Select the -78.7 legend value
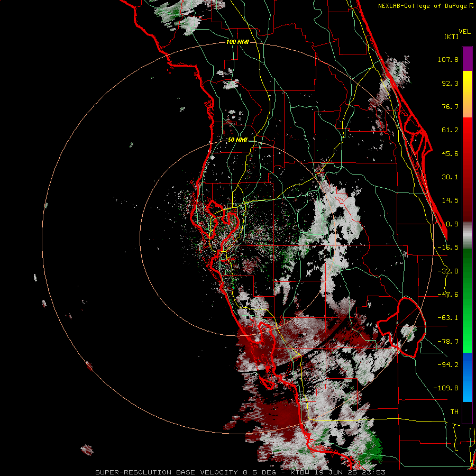Viewport: 476px width, 476px height. (x=448, y=342)
